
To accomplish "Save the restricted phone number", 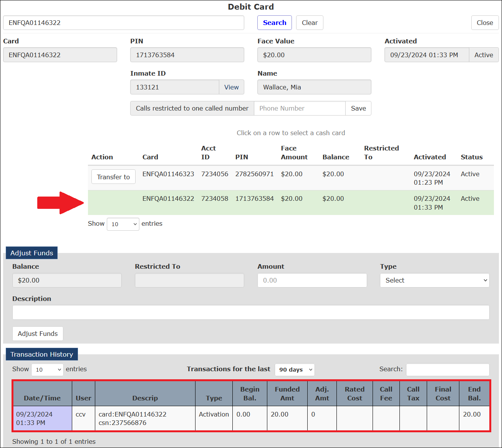I will tap(358, 108).
